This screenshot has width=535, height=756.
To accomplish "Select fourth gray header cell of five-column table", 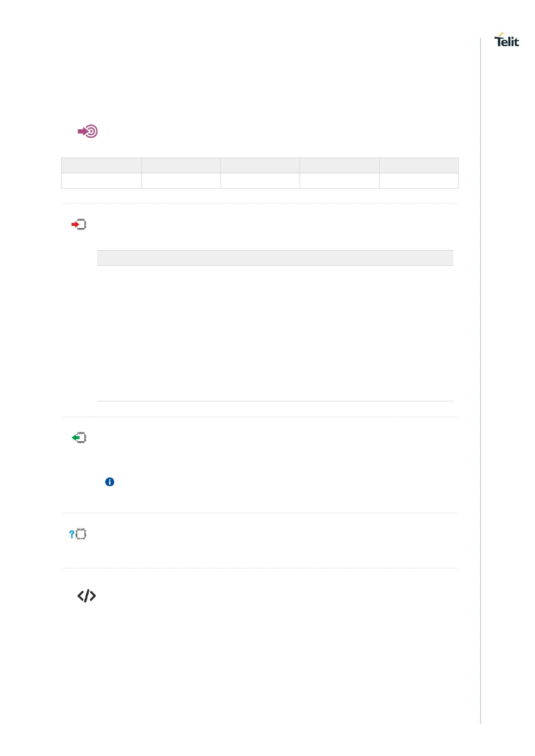I will click(x=340, y=165).
